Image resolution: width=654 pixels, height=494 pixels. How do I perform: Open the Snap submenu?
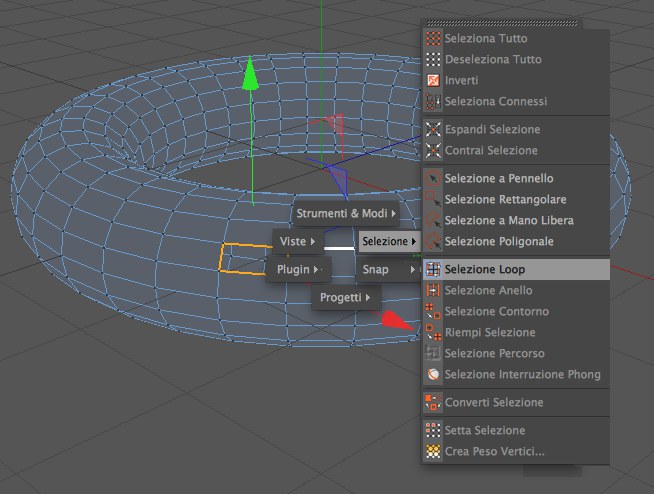(389, 270)
